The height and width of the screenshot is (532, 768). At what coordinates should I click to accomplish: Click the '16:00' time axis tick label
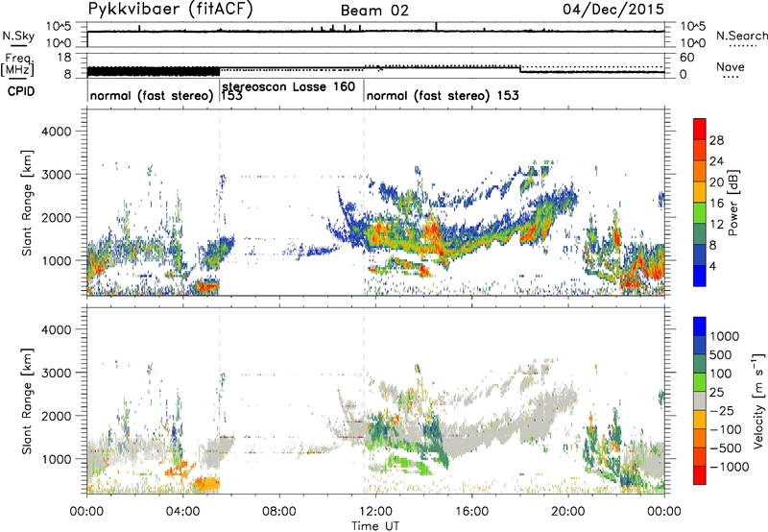tap(471, 512)
